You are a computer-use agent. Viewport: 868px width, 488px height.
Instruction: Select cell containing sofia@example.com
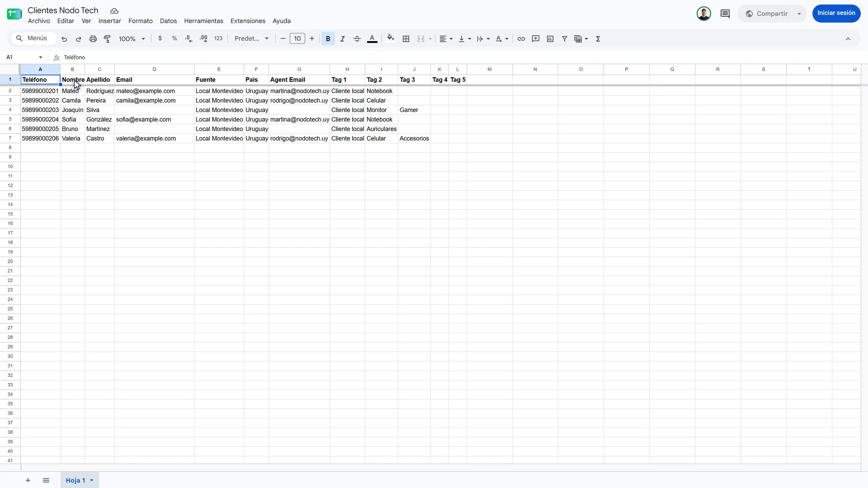click(x=154, y=119)
